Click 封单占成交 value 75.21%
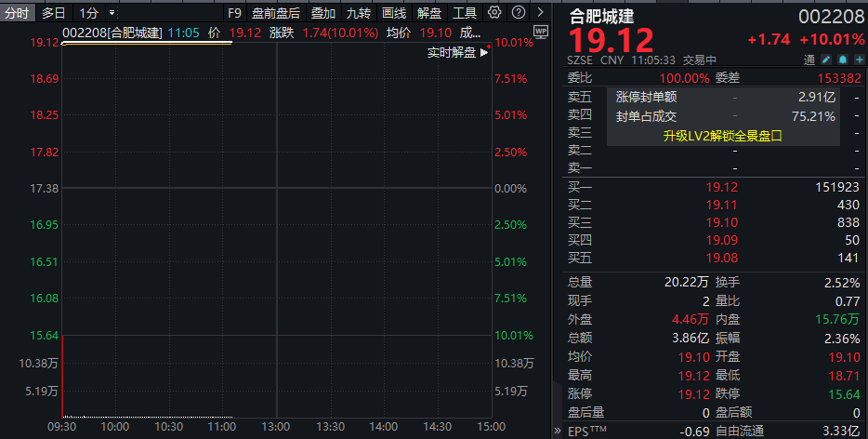The image size is (868, 439). pyautogui.click(x=813, y=116)
